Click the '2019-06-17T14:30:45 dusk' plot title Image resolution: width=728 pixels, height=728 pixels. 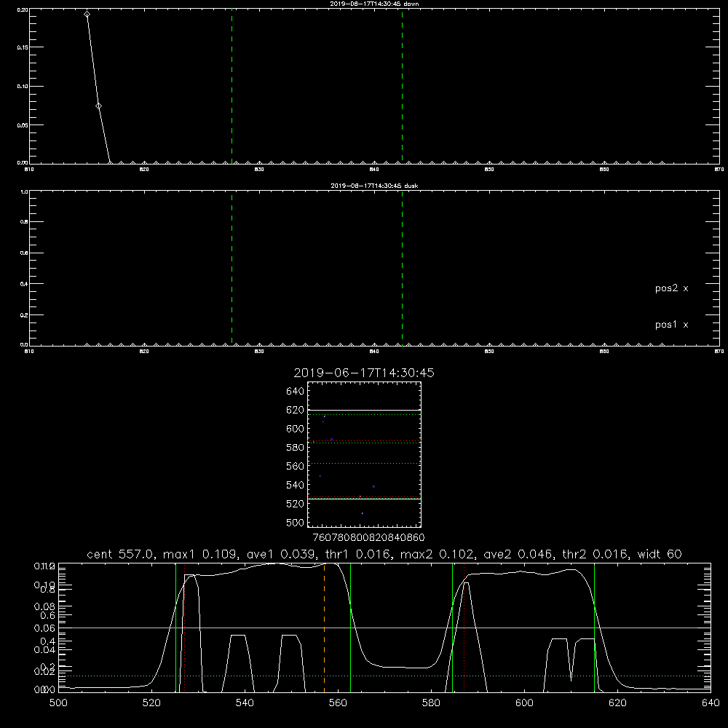pyautogui.click(x=374, y=186)
